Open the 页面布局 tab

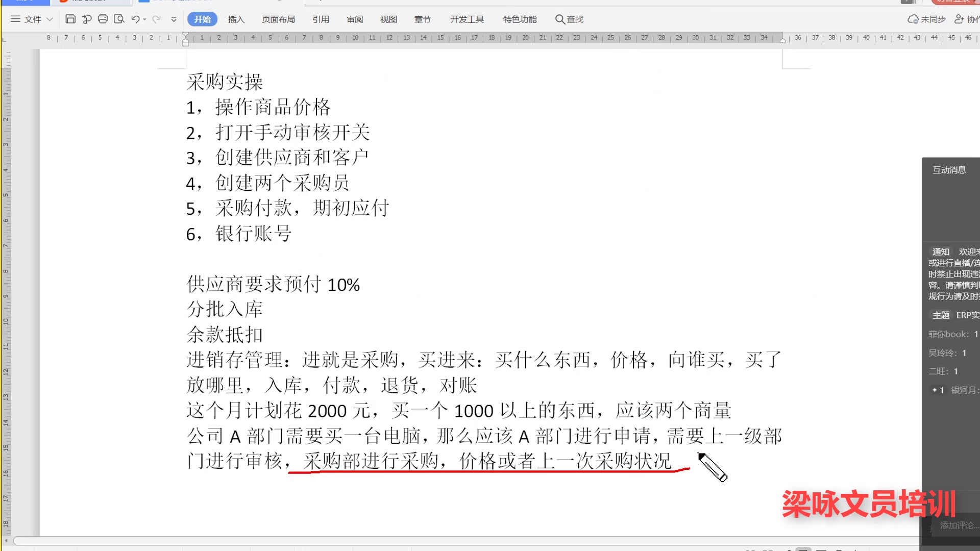(278, 19)
